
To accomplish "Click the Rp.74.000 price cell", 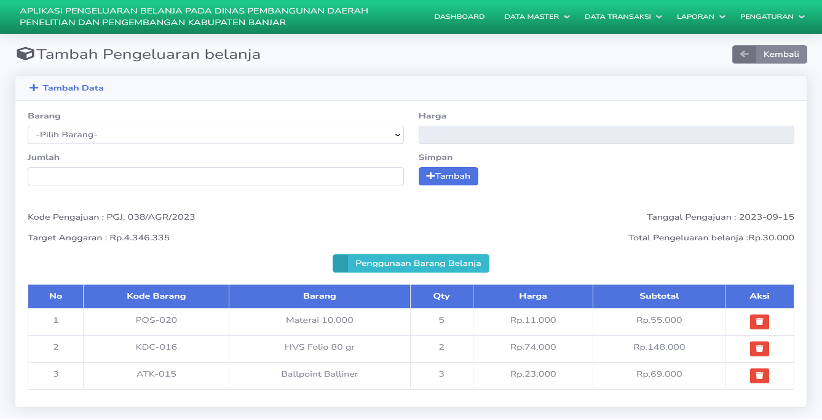I will click(x=533, y=347).
